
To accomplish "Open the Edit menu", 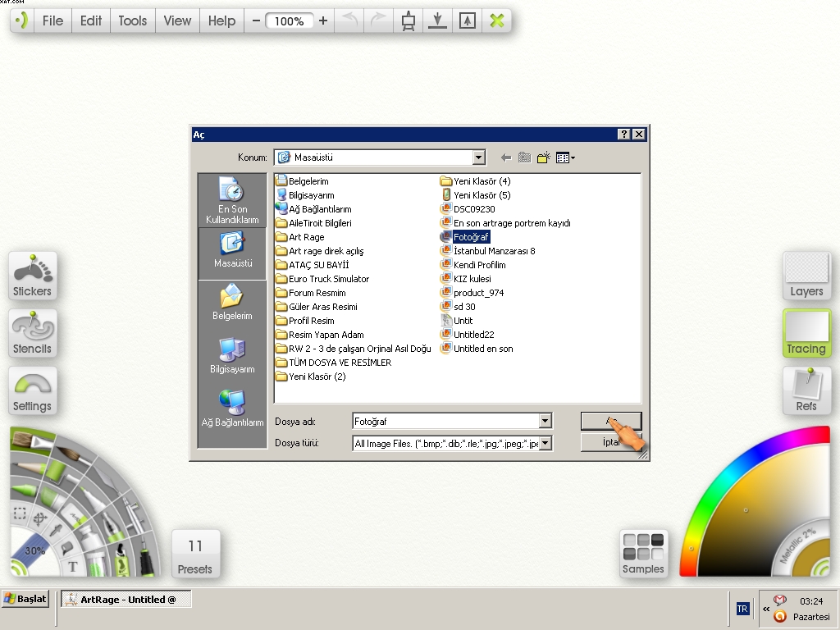I will pos(90,21).
